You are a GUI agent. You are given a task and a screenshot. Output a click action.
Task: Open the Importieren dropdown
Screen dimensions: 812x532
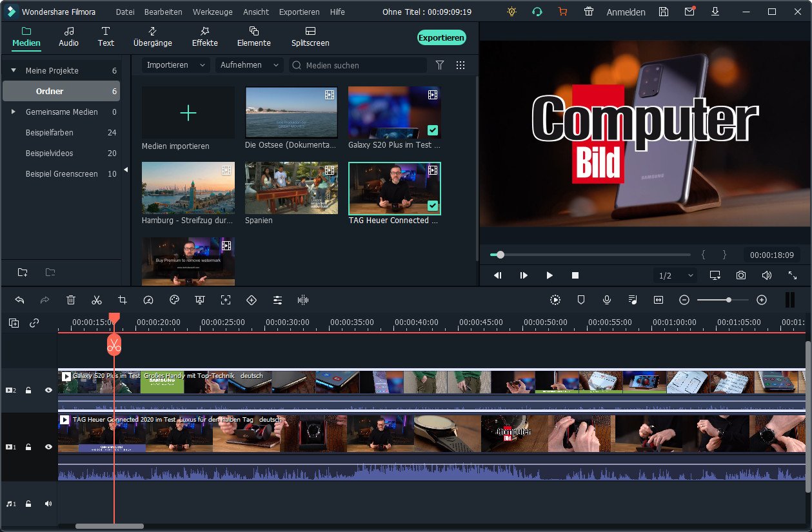(175, 65)
